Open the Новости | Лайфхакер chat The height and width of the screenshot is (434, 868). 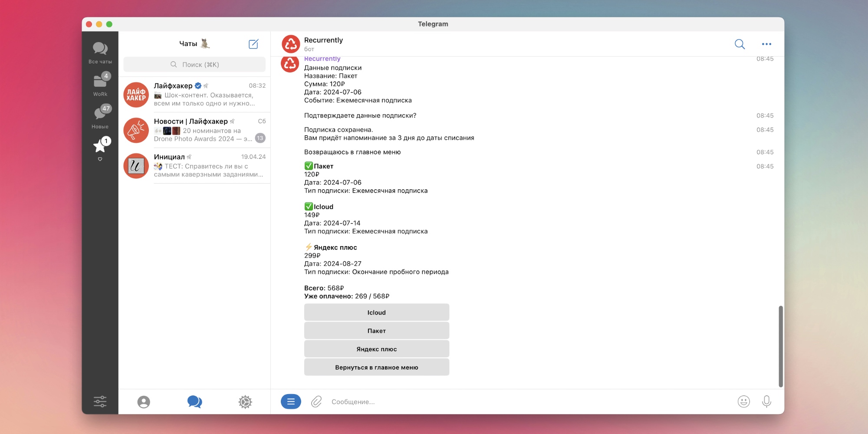(194, 130)
